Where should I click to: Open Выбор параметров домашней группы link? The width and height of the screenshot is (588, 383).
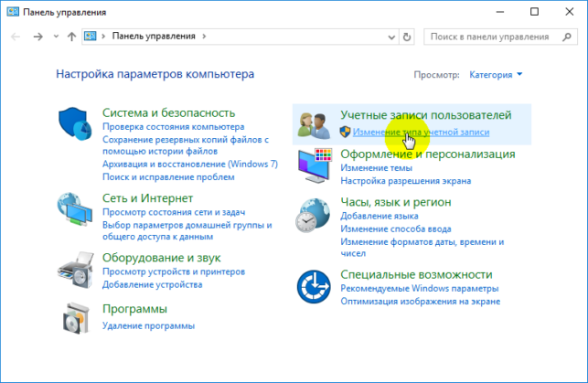187,231
